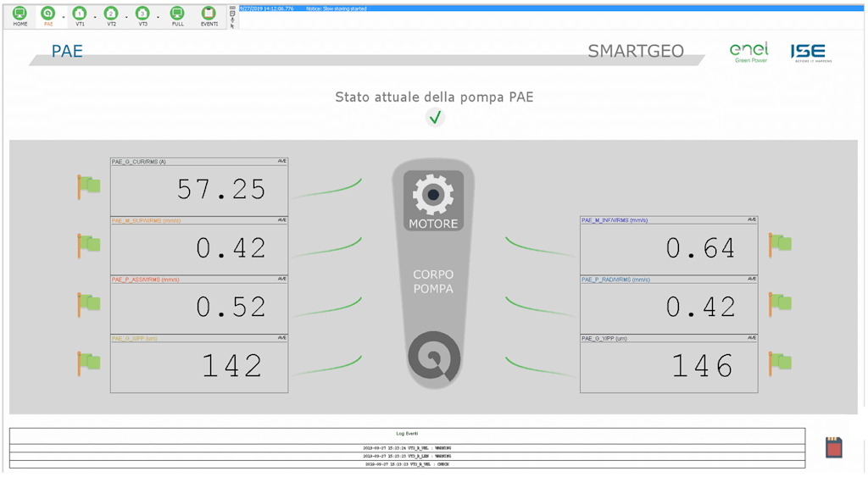868x477 pixels.
Task: Click the ISE logo
Action: coord(810,53)
